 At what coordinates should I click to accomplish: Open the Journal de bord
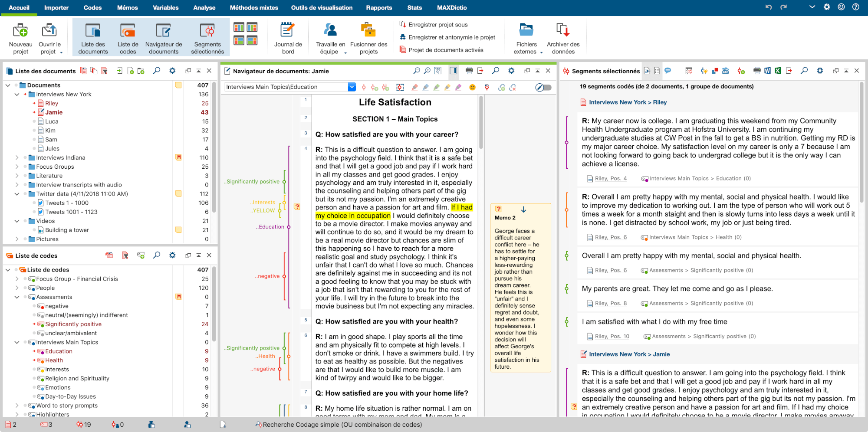coord(288,38)
